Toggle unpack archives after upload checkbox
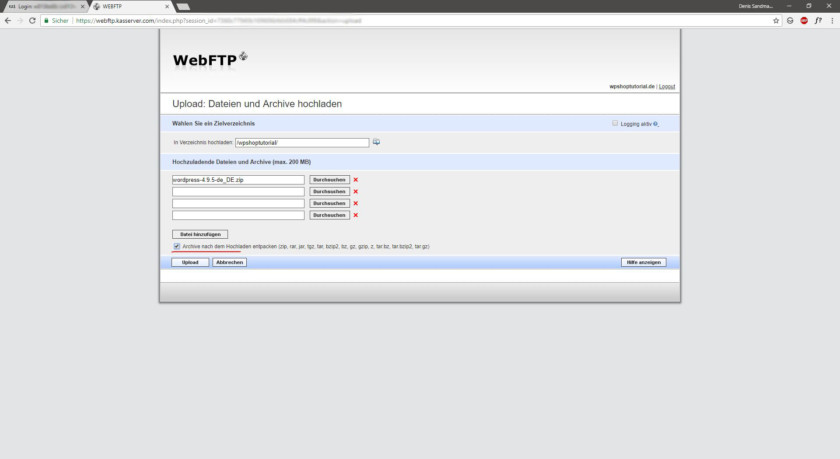Screen dimensions: 840x459 176,245
